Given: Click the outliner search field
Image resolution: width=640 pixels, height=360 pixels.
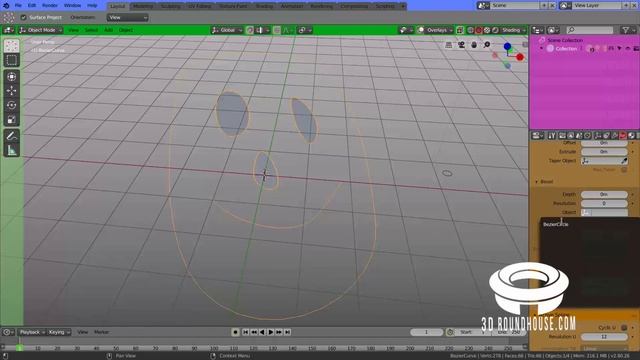Looking at the screenshot, I should 590,30.
